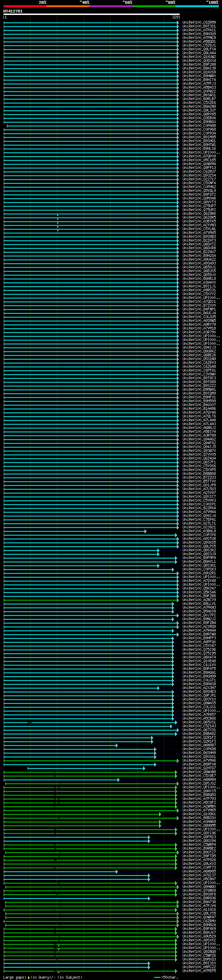The width and height of the screenshot is (222, 980).
Task: Click UniRef100_Q6K4T4 protein label
Action: [x=199, y=657]
